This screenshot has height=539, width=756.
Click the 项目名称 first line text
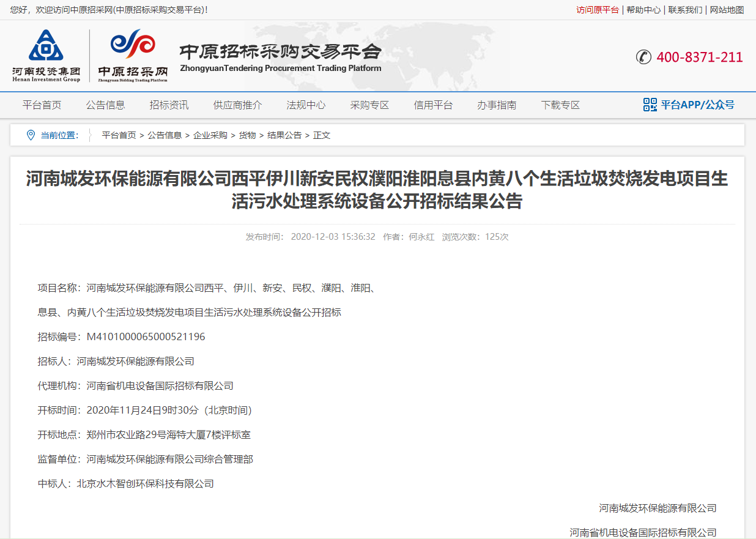click(x=206, y=288)
